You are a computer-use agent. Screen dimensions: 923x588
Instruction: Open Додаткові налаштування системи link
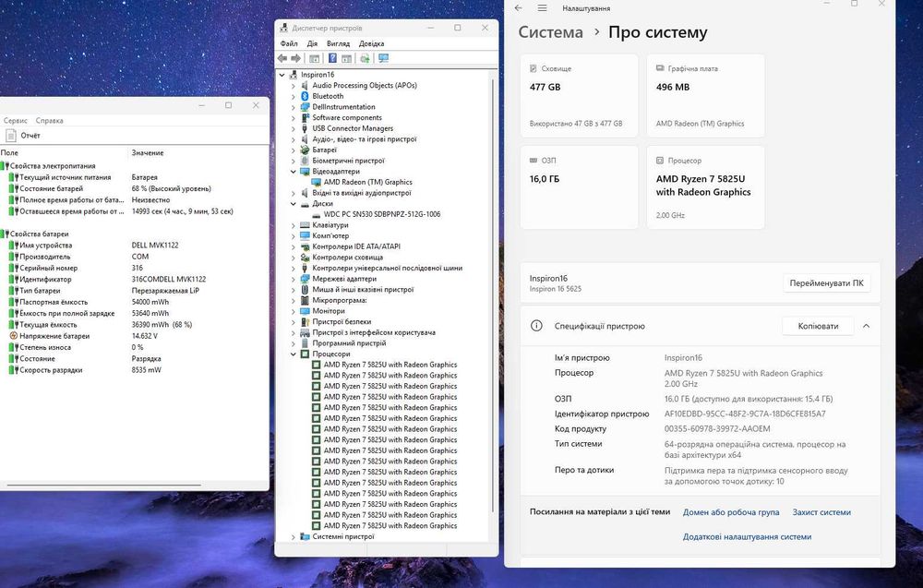(747, 536)
